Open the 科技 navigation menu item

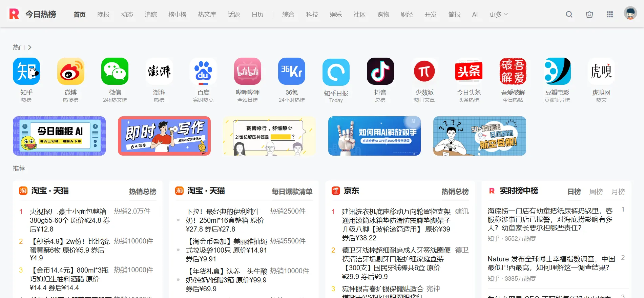(x=312, y=14)
